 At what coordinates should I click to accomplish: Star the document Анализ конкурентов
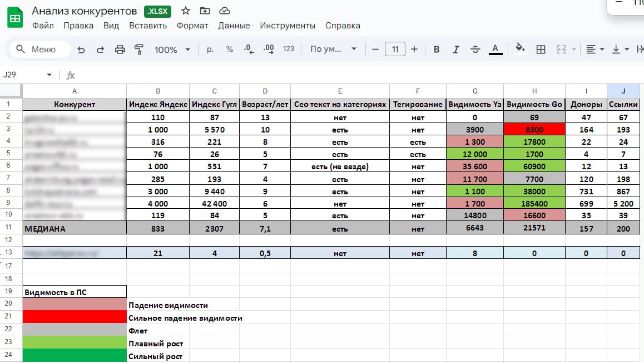coord(186,11)
